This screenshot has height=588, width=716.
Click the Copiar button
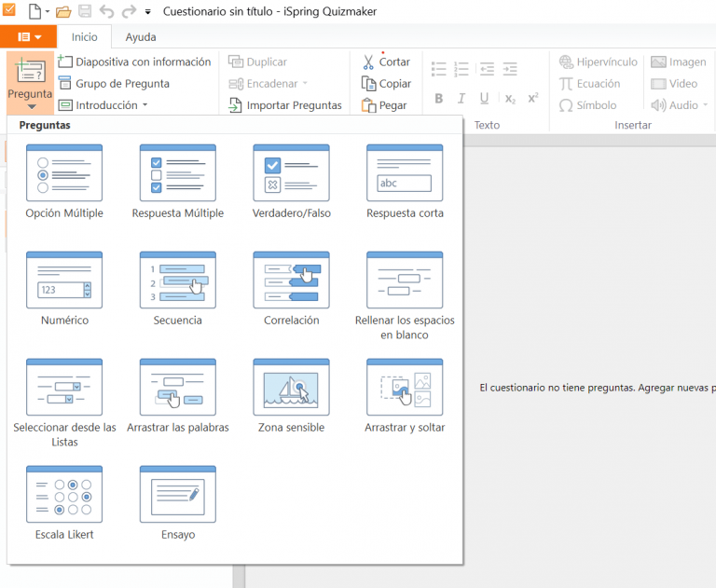(x=386, y=84)
